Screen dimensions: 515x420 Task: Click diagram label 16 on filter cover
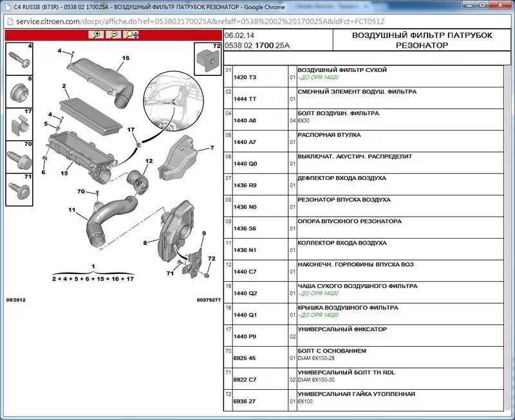(126, 58)
